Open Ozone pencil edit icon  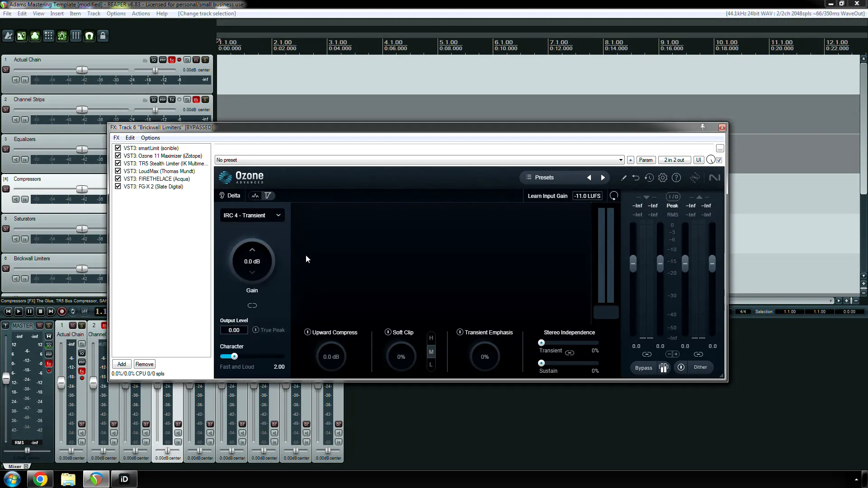[624, 178]
